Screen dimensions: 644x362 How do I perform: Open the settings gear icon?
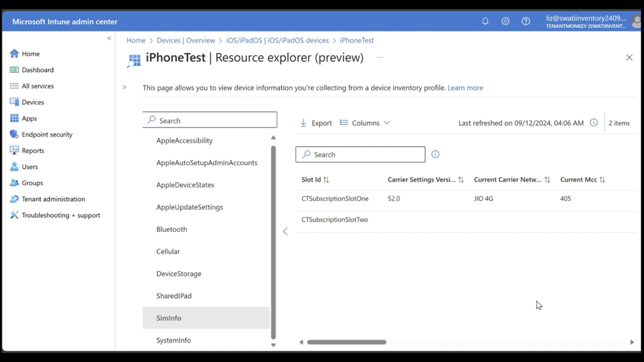click(x=505, y=21)
